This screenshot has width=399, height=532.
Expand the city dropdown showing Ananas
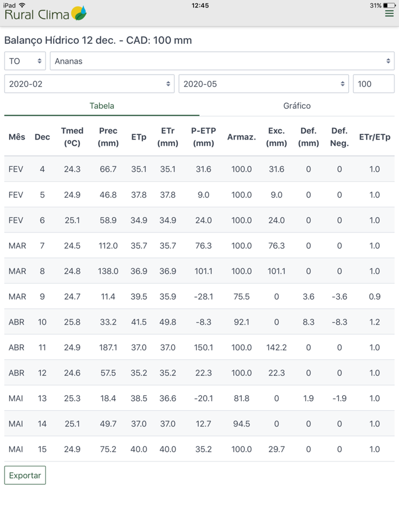(x=222, y=61)
